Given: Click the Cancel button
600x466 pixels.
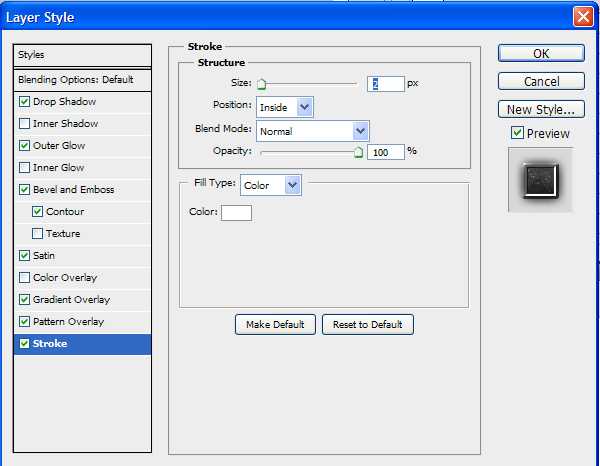Looking at the screenshot, I should tap(541, 81).
